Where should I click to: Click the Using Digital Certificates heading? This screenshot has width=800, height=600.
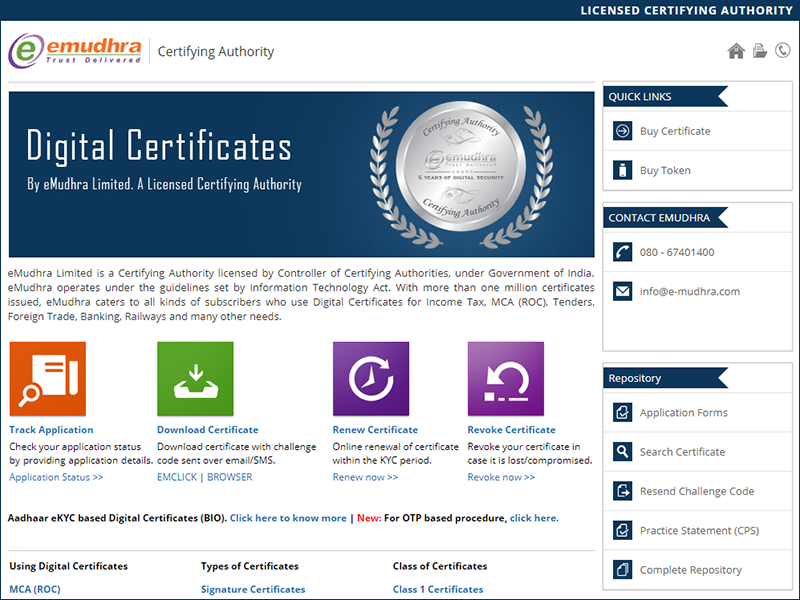pos(68,566)
